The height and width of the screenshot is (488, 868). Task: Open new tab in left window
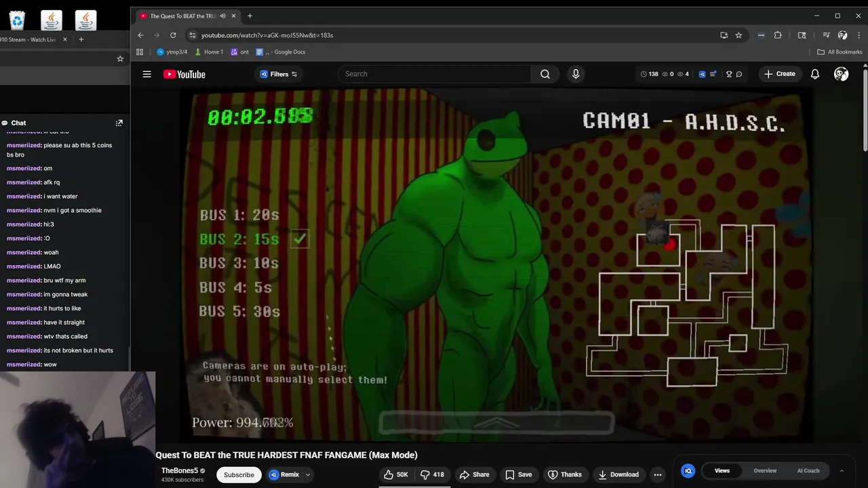click(x=81, y=39)
